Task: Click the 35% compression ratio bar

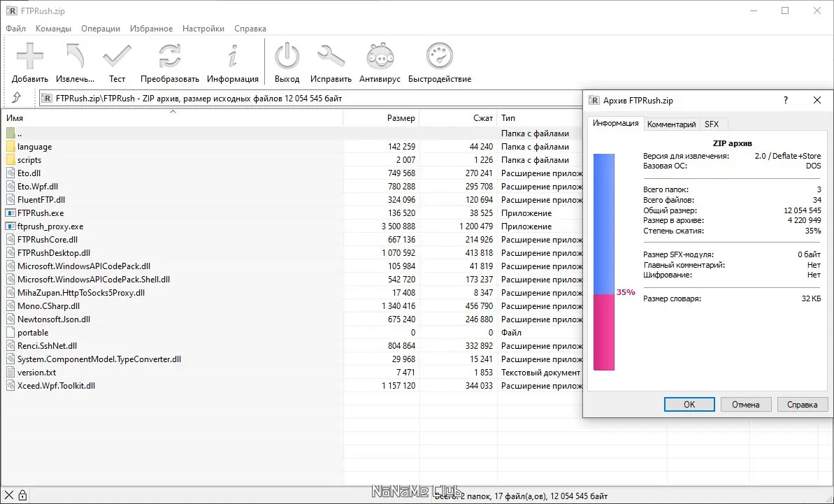Action: coord(604,262)
